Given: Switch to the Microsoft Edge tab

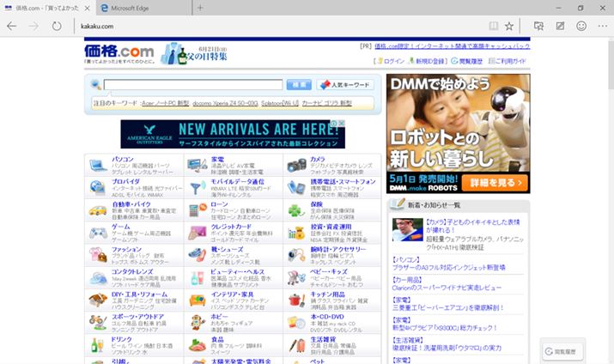Looking at the screenshot, I should 143,8.
